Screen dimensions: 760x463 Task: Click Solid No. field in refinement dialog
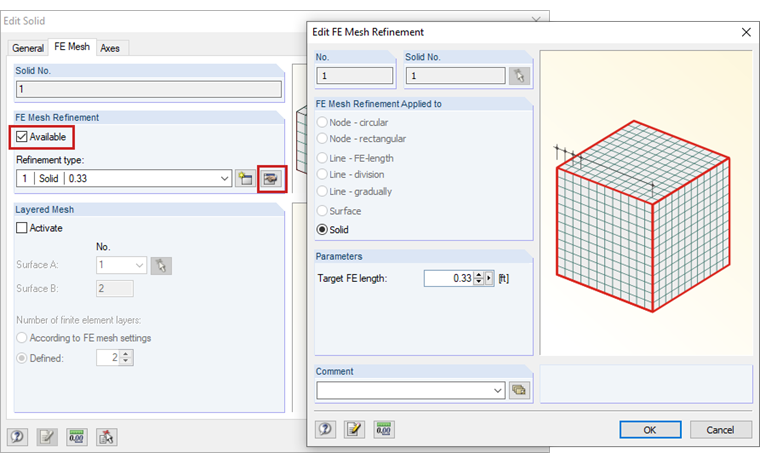pos(455,76)
